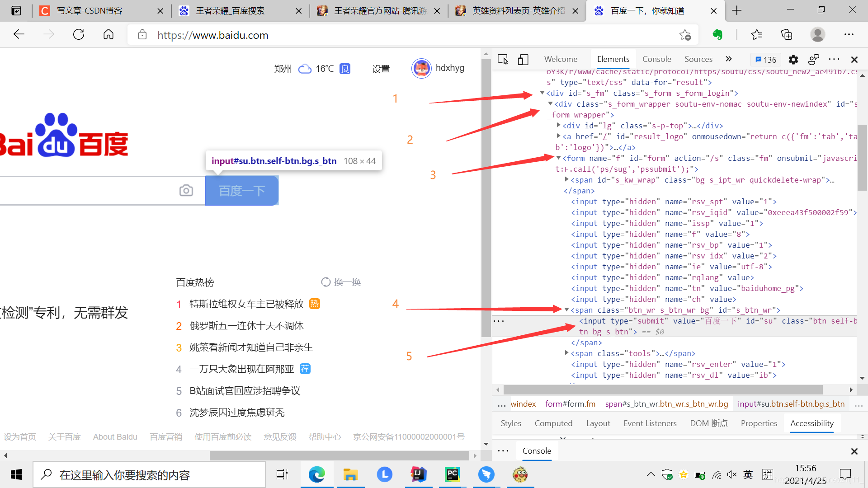Open the 设置 settings link
The width and height of the screenshot is (868, 488).
pos(381,69)
